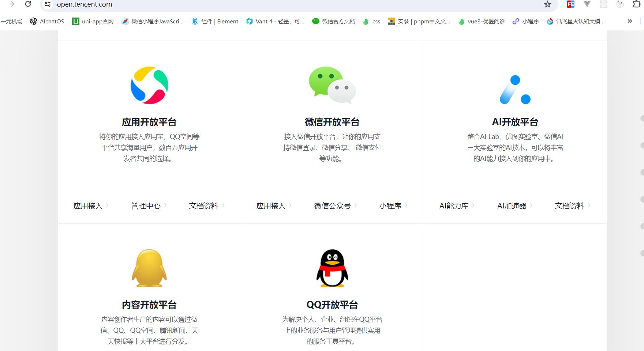Open the WeChat 小程序 card link
The height and width of the screenshot is (351, 644).
click(x=390, y=206)
